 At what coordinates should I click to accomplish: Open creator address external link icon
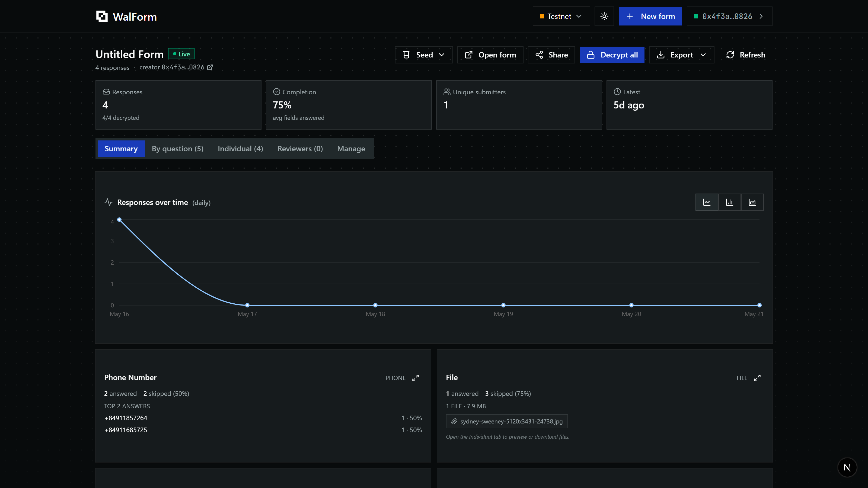210,67
